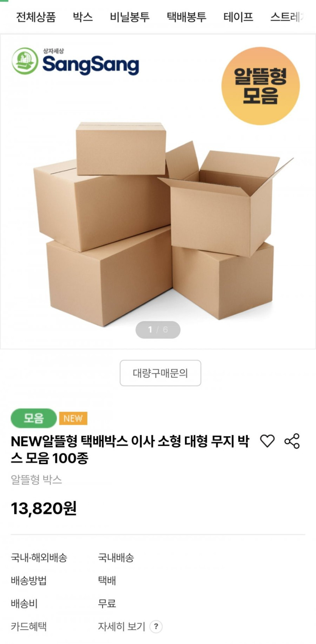
Task: Tap the share icon
Action: click(x=292, y=441)
